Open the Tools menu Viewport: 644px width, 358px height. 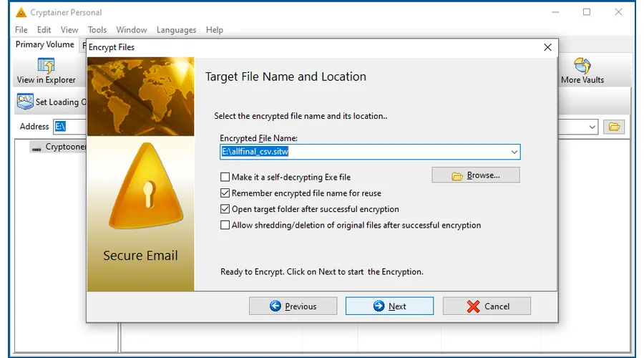[x=97, y=30]
